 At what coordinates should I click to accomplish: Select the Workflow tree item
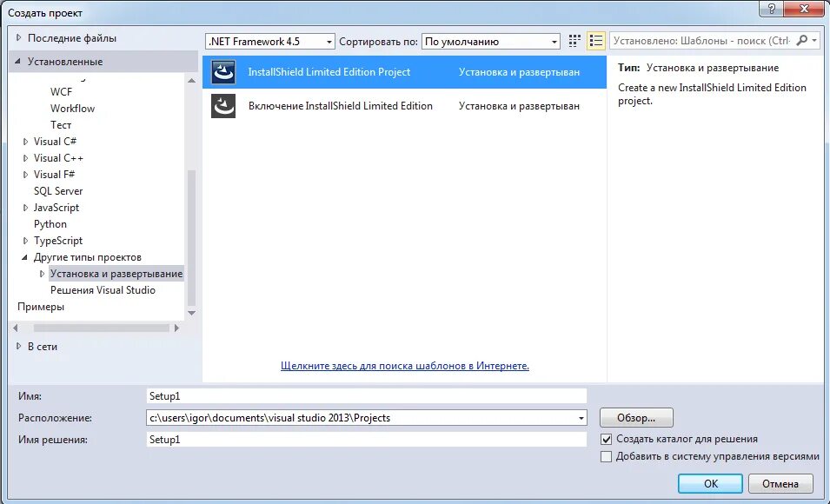(x=72, y=108)
